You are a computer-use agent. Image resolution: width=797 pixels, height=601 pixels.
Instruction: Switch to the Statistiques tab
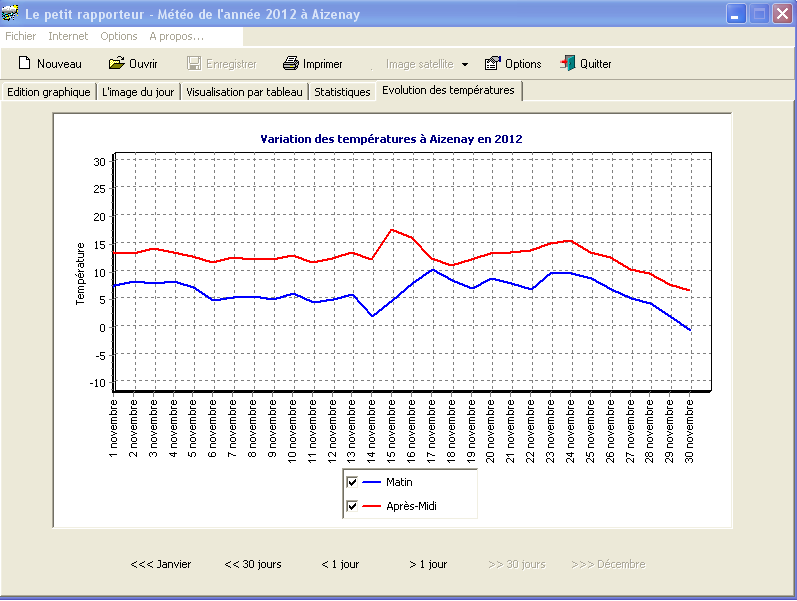(x=342, y=92)
